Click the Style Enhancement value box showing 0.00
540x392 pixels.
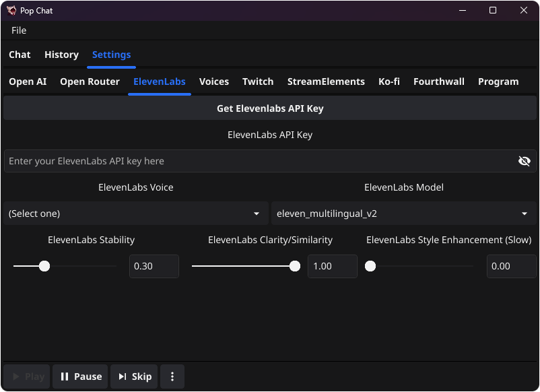pyautogui.click(x=511, y=266)
